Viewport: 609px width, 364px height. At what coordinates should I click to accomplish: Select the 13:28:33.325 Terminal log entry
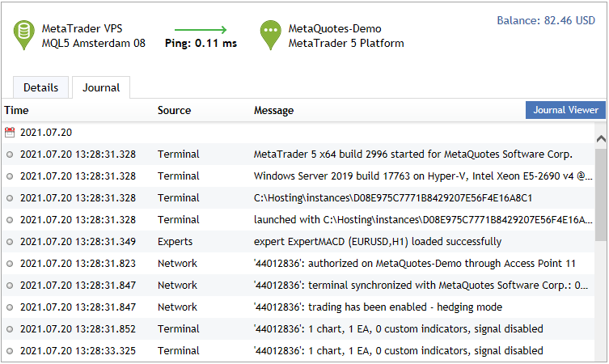pyautogui.click(x=298, y=351)
